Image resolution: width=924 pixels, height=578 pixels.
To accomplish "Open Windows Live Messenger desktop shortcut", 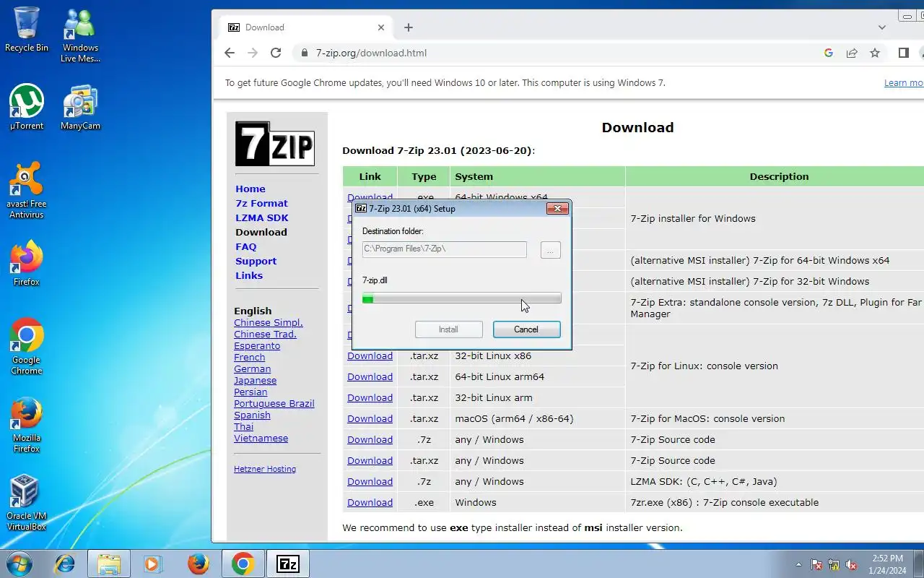I will (80, 35).
